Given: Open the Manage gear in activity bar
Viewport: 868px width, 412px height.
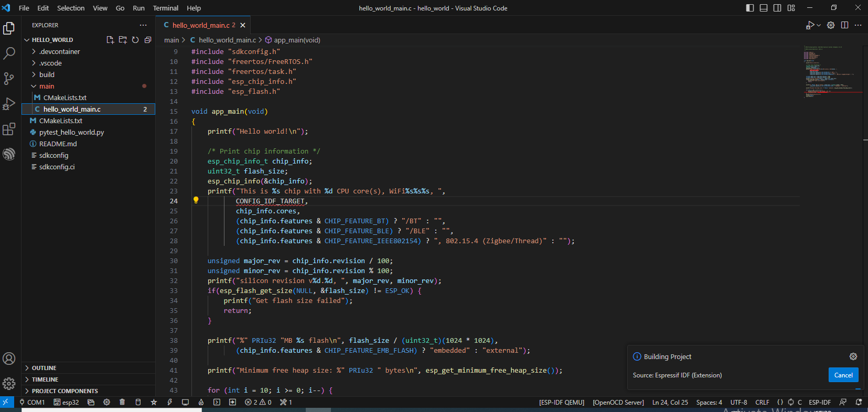Looking at the screenshot, I should coord(9,384).
